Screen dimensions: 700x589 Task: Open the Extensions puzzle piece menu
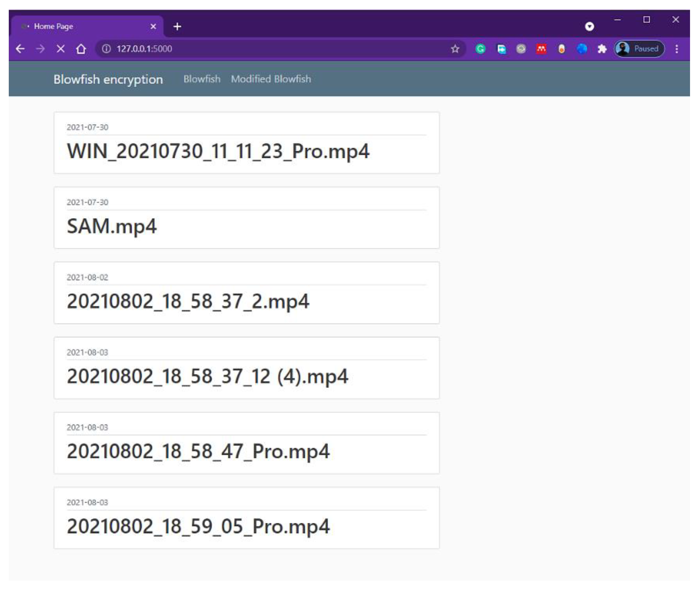602,49
